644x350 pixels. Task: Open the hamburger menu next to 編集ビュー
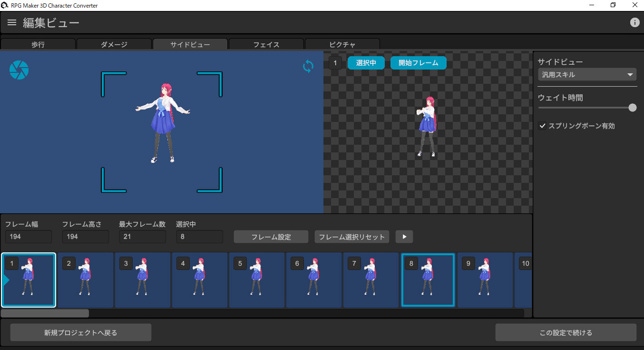11,22
